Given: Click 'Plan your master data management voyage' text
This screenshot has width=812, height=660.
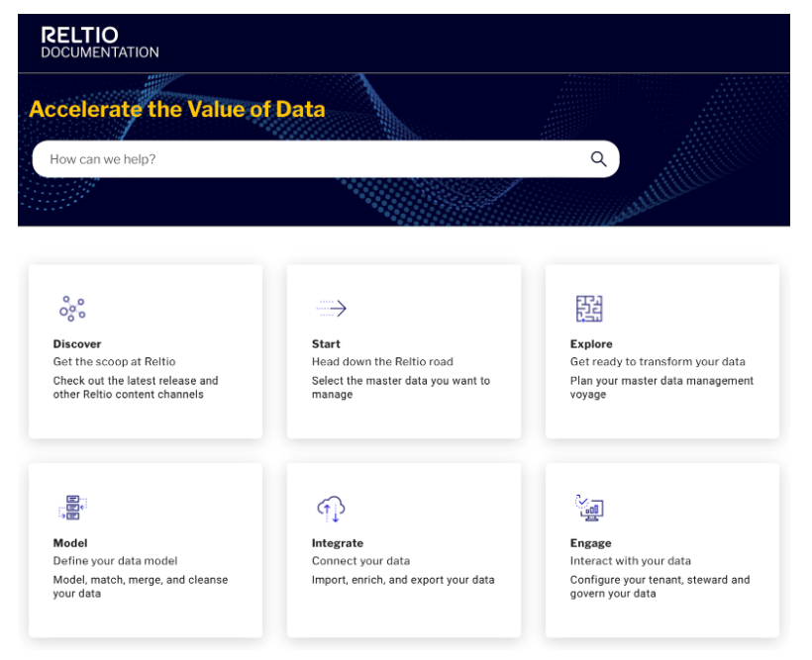Looking at the screenshot, I should click(661, 387).
